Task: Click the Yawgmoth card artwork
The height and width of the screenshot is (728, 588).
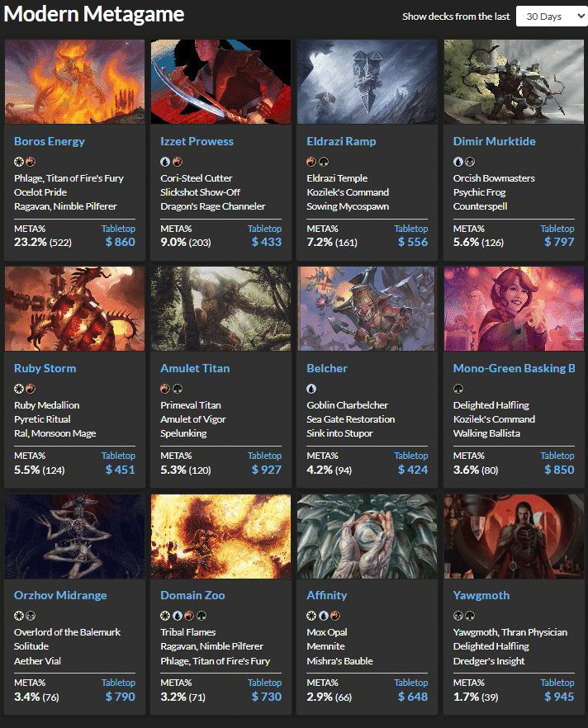Action: point(514,537)
